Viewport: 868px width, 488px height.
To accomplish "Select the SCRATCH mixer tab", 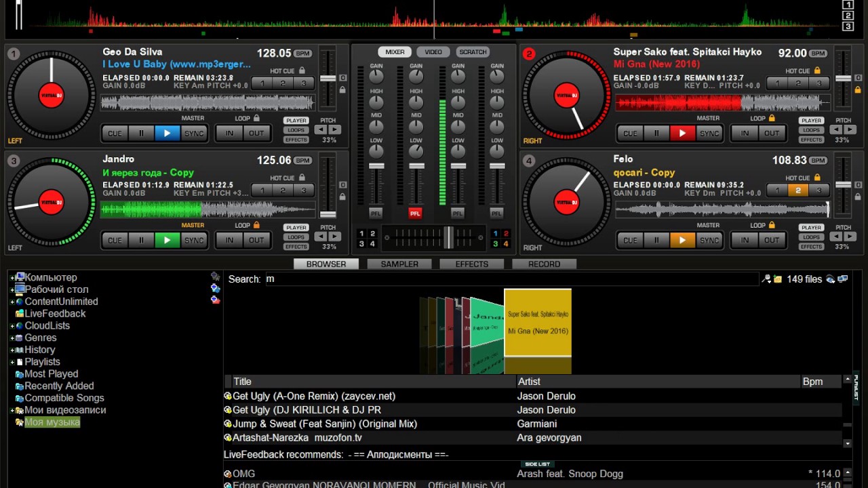I will [x=473, y=52].
